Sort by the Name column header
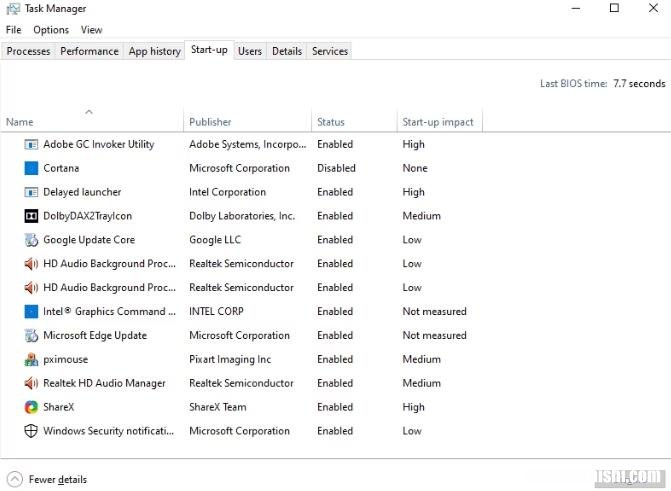 coord(92,122)
